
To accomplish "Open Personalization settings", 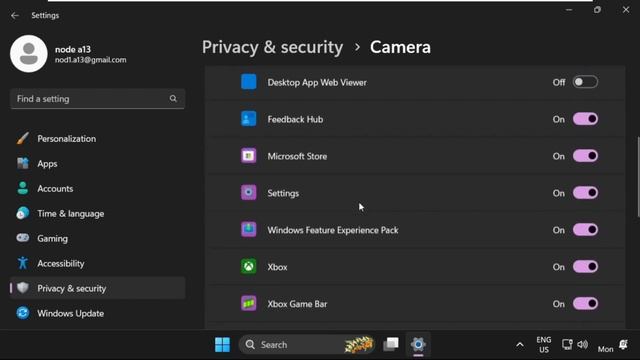I will click(98, 139).
